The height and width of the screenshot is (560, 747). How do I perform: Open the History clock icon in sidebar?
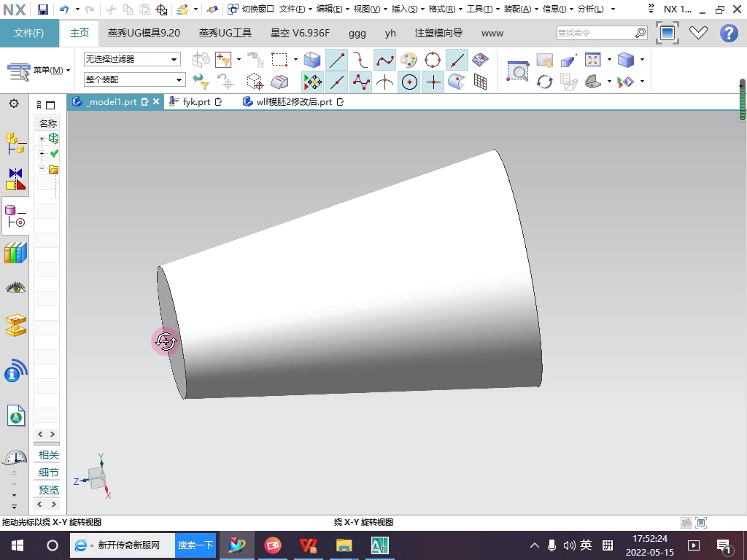(x=15, y=458)
